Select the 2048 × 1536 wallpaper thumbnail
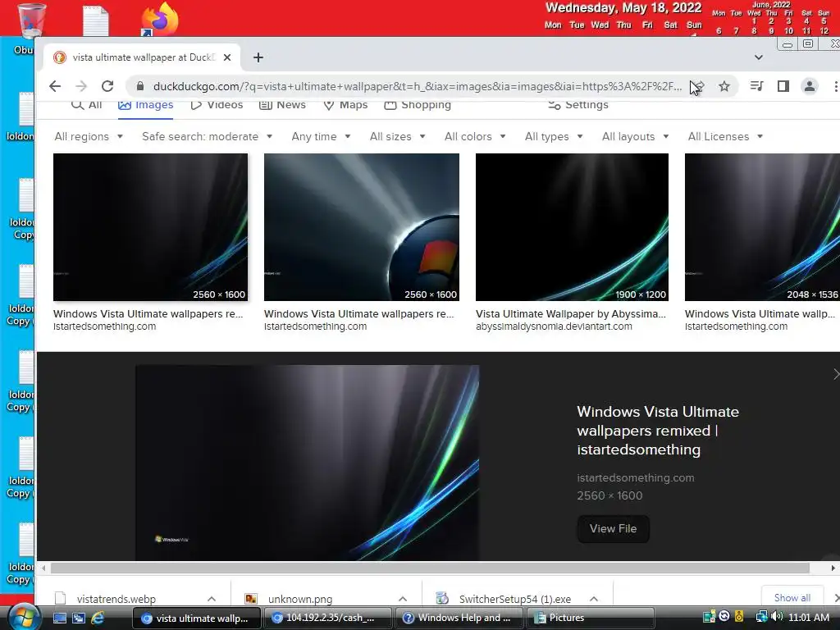The width and height of the screenshot is (840, 630). coord(762,227)
